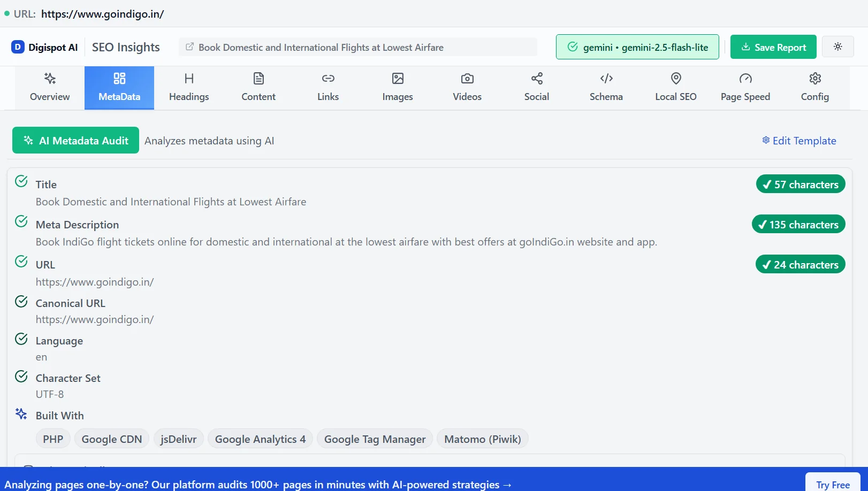Open the Videos tab
Image resolution: width=868 pixels, height=491 pixels.
click(467, 88)
